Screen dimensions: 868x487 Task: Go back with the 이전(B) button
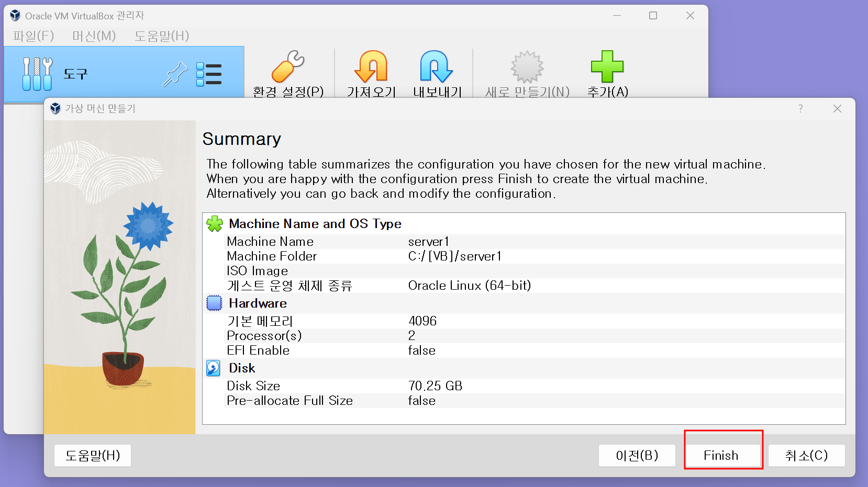pyautogui.click(x=637, y=456)
